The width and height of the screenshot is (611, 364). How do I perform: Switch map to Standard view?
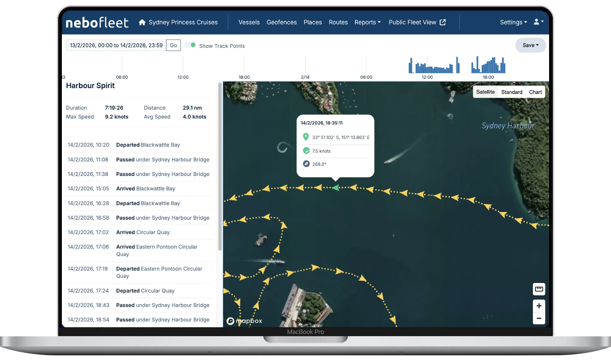pos(511,92)
